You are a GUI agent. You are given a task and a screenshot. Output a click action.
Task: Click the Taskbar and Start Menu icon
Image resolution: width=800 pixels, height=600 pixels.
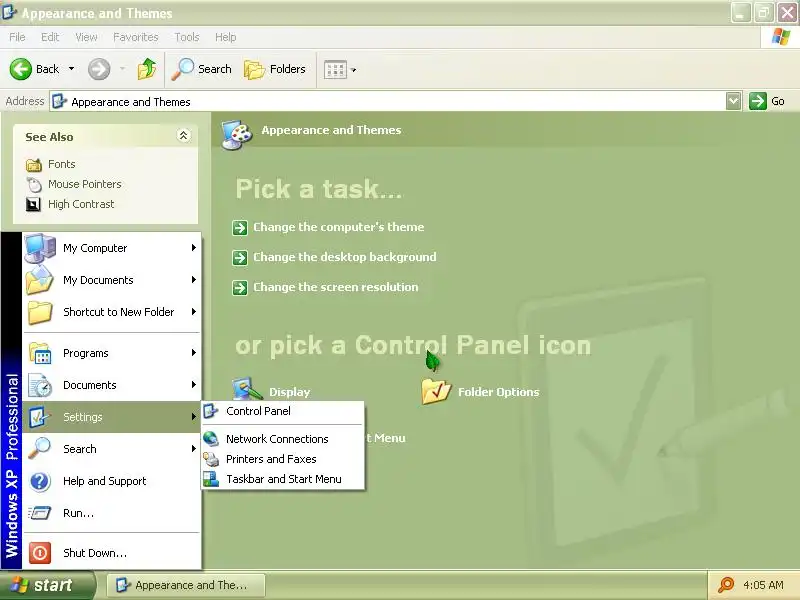(211, 479)
